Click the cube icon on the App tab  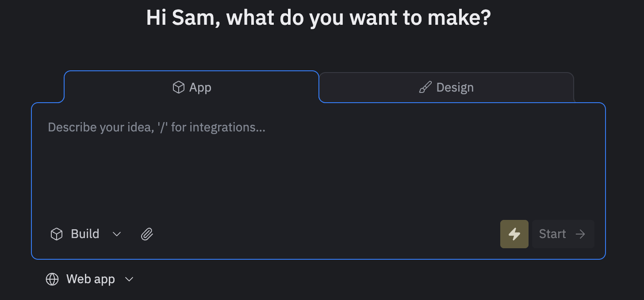coord(178,87)
